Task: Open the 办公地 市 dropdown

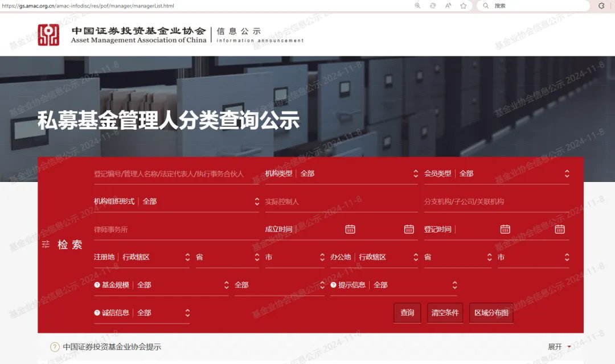Action: [x=534, y=257]
